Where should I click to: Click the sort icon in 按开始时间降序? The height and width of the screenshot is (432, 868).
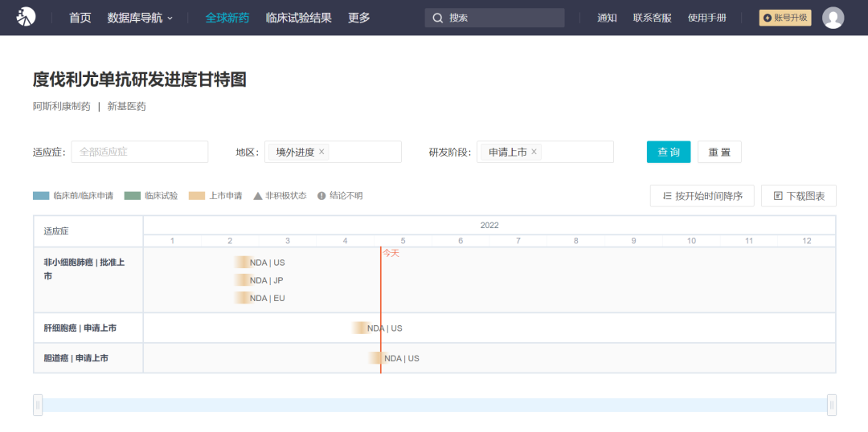666,196
